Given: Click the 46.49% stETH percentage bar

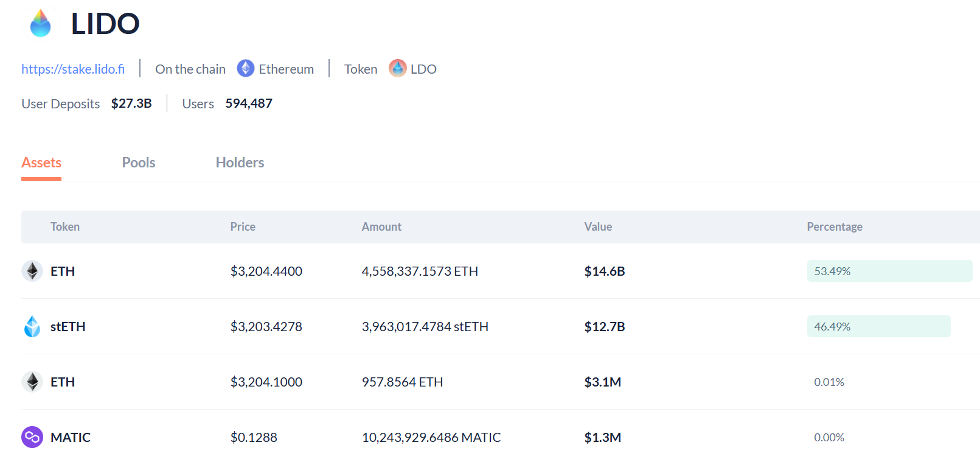Looking at the screenshot, I should pyautogui.click(x=878, y=326).
